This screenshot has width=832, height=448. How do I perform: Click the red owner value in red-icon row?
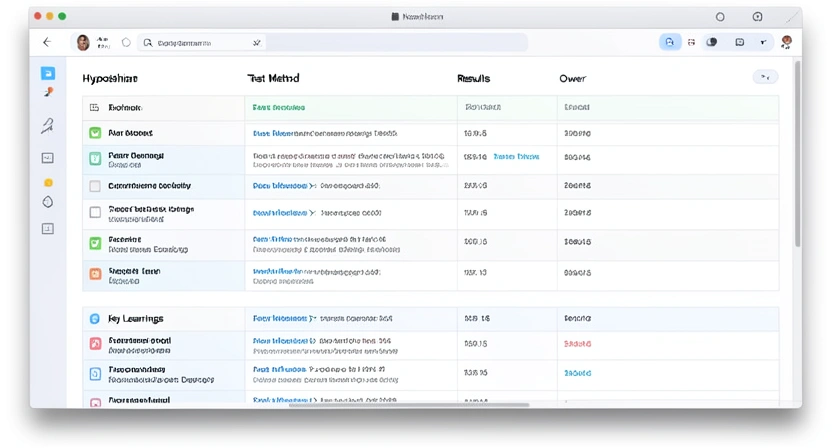(x=577, y=344)
